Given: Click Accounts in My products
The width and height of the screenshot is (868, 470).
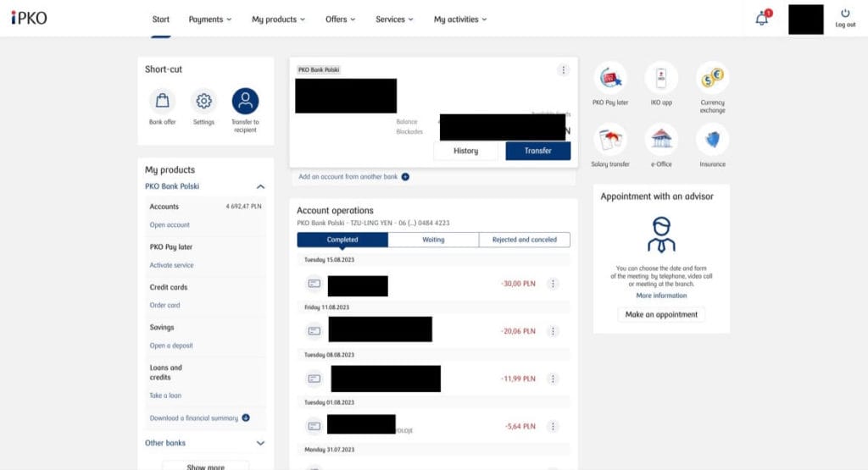Looking at the screenshot, I should tap(164, 207).
